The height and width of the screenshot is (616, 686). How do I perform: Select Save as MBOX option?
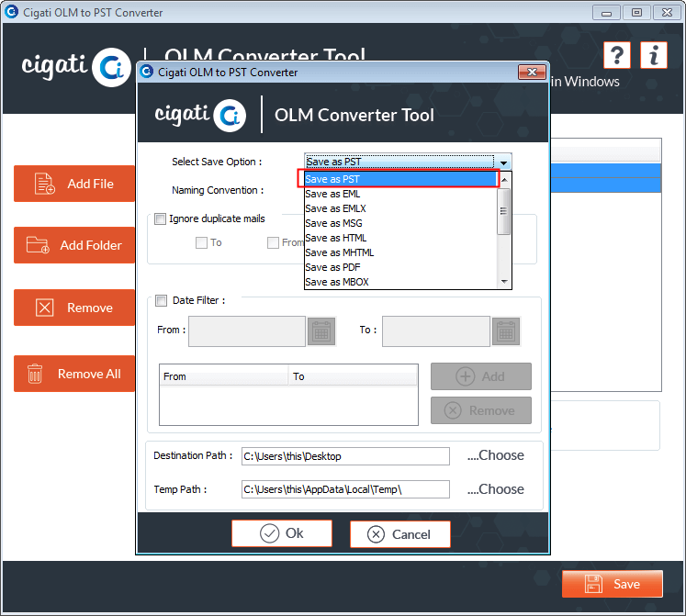point(401,282)
